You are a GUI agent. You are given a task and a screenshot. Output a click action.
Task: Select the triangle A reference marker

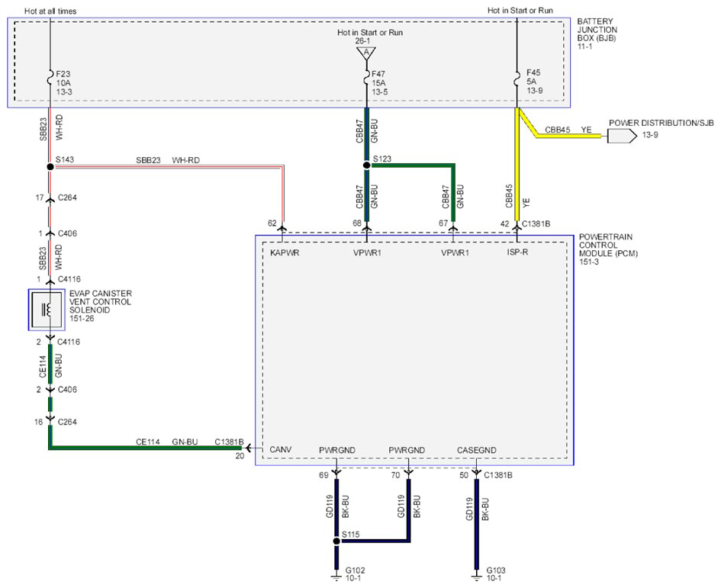[366, 53]
